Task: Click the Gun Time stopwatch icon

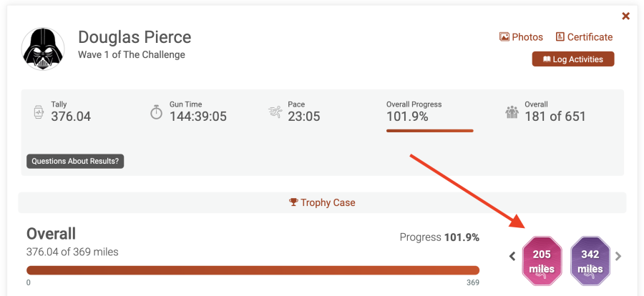Action: pyautogui.click(x=156, y=112)
